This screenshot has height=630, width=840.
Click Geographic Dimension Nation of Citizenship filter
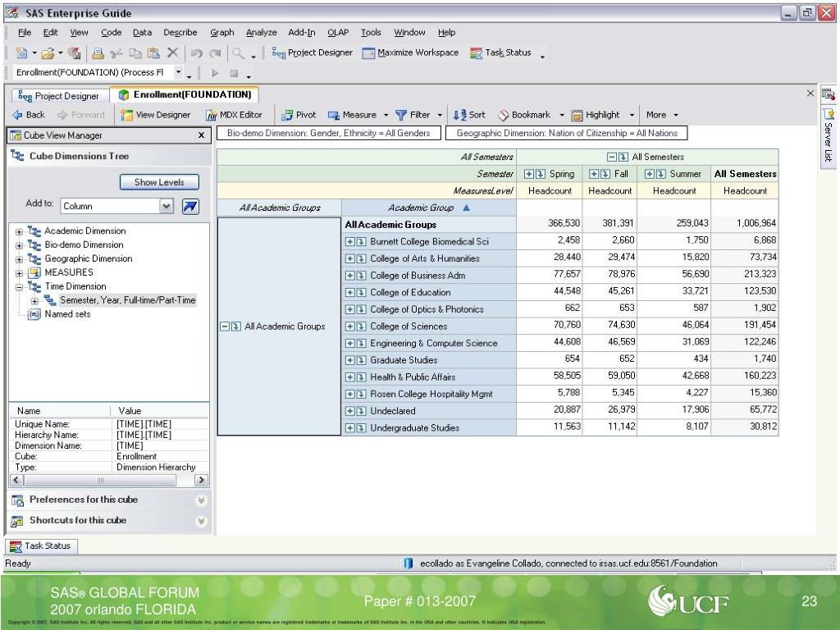click(x=567, y=133)
